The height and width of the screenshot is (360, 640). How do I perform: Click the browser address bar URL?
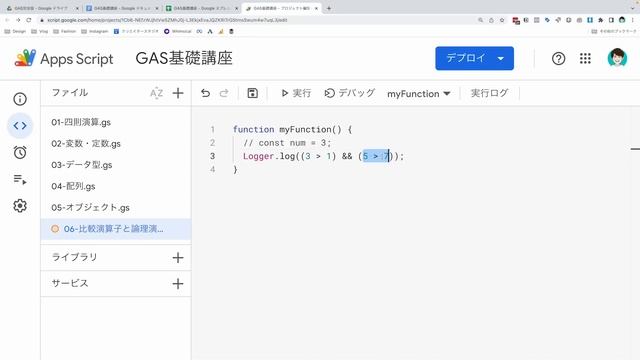pyautogui.click(x=167, y=20)
